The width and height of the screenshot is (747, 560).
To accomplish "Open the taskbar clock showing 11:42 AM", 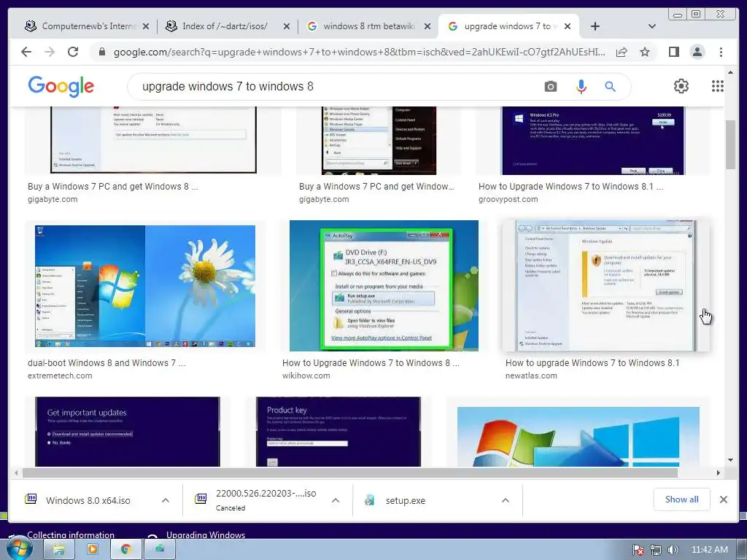I will (709, 550).
